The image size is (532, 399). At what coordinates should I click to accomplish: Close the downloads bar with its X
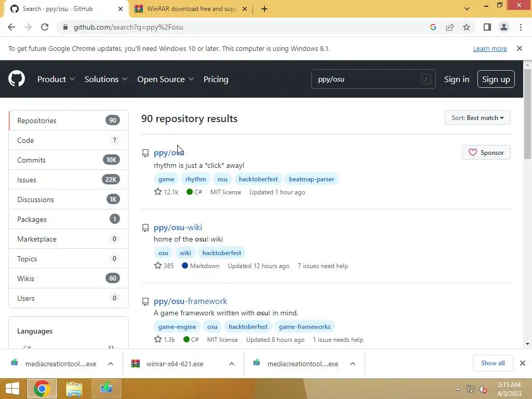pos(523,363)
